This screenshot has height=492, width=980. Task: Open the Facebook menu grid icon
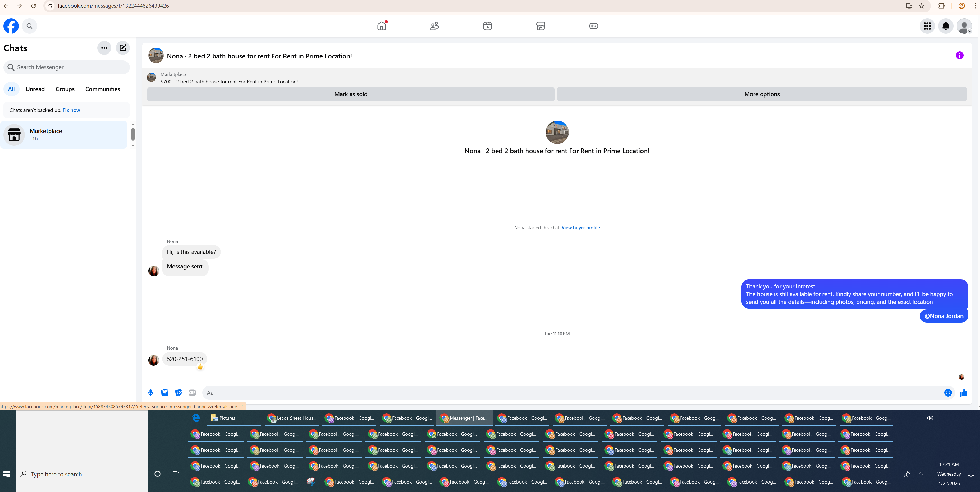[927, 26]
